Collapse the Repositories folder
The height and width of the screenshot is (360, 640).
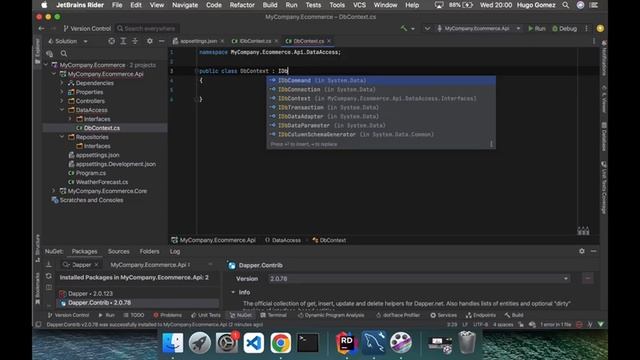coord(62,137)
